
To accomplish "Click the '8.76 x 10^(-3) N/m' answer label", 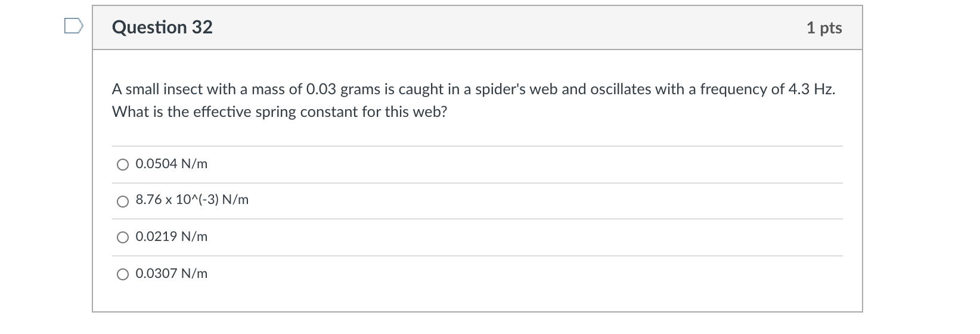I will coord(192,200).
